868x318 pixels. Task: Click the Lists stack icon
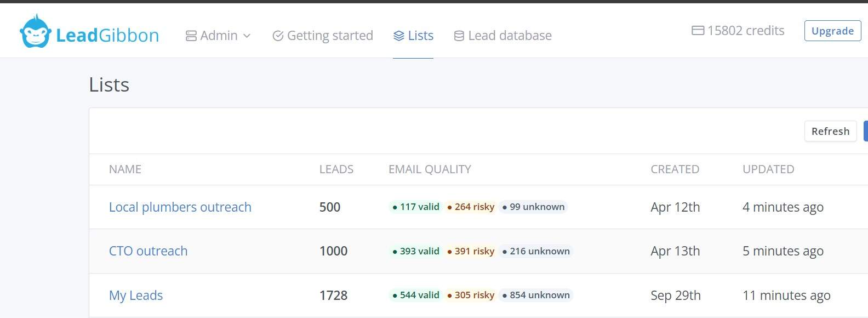399,36
